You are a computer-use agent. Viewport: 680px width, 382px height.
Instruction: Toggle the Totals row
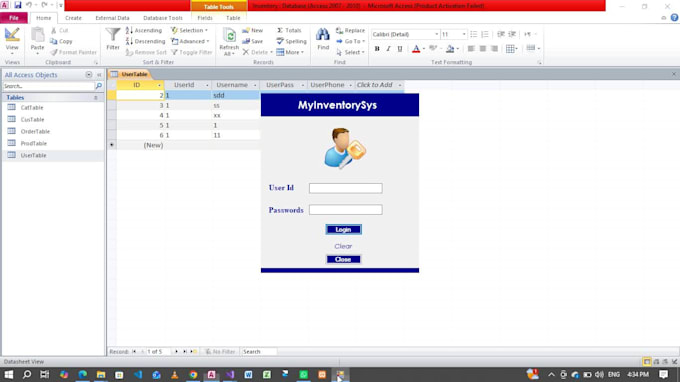pyautogui.click(x=289, y=30)
